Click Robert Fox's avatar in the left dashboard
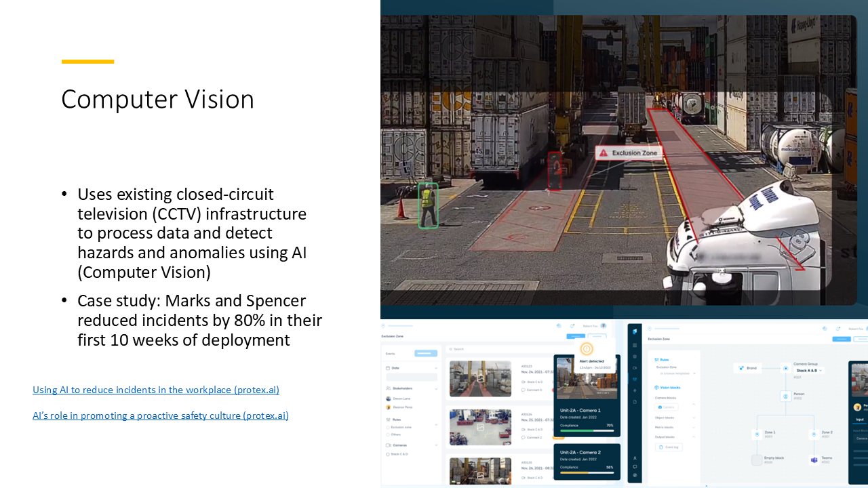The width and height of the screenshot is (868, 488). tap(604, 326)
